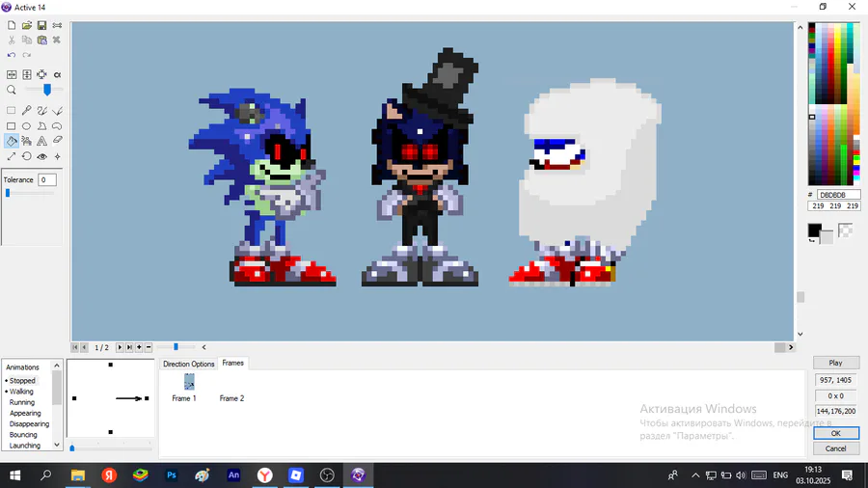Screen dimensions: 868x488
Task: Select the Line tool
Action: [x=57, y=111]
